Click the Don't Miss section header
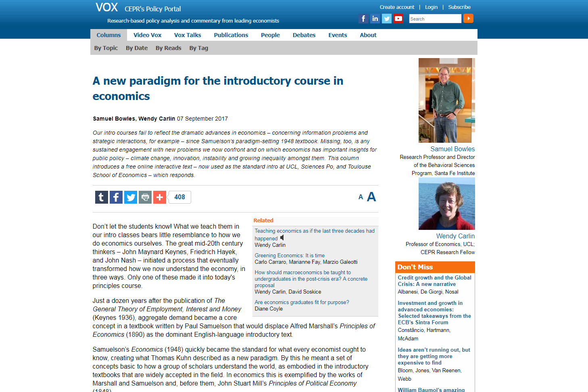This screenshot has width=588, height=392. click(x=435, y=267)
